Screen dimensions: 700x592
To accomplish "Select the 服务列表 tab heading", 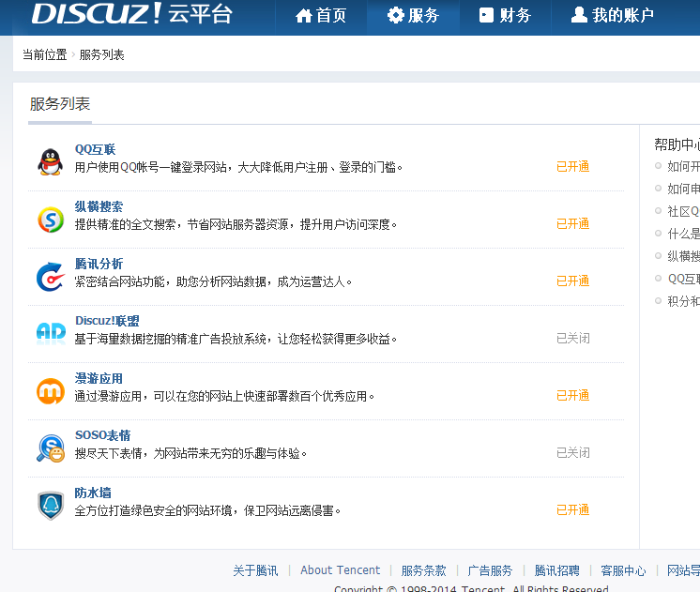I will [60, 104].
